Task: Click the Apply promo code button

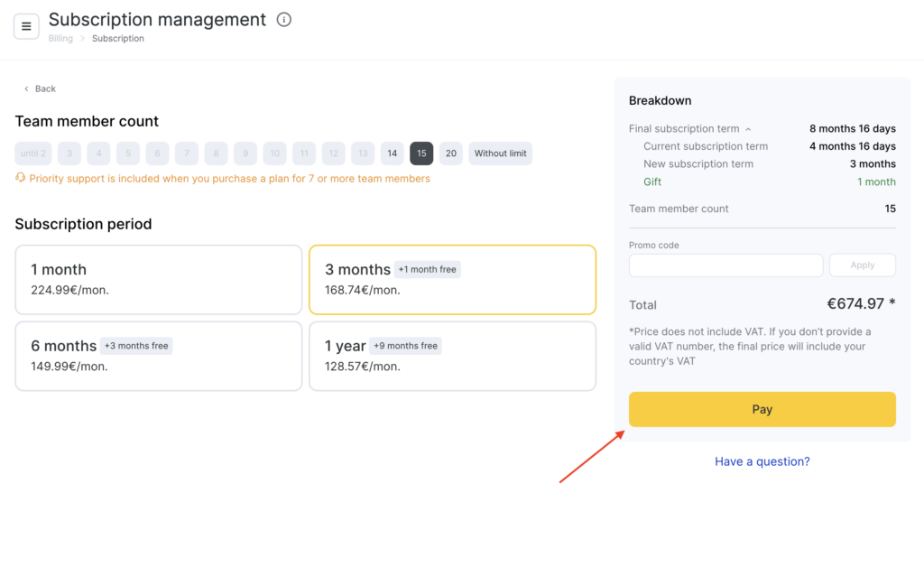Action: (x=863, y=265)
